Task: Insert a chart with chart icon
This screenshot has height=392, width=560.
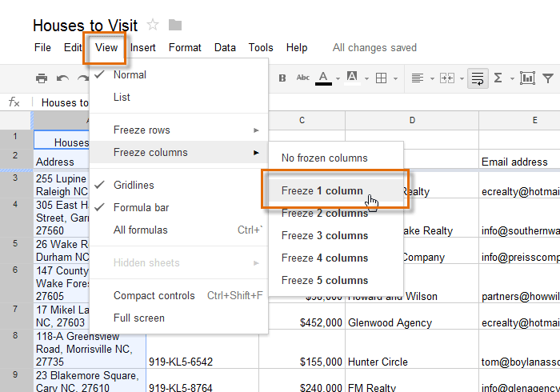Action: 527,78
